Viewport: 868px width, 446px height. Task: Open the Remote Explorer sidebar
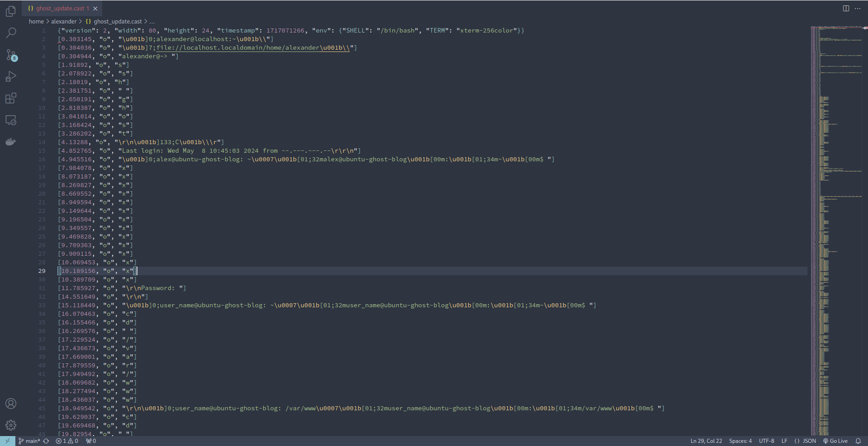[10, 120]
